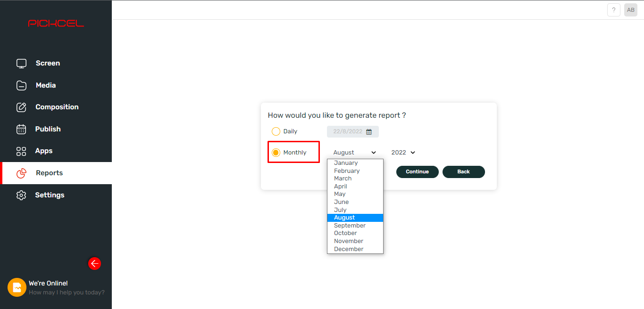Go to the Media menu label
644x309 pixels.
(46, 85)
